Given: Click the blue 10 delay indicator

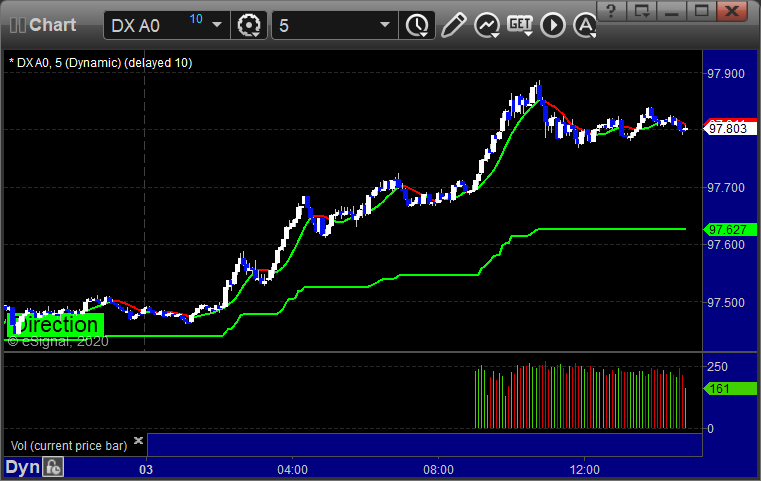Looking at the screenshot, I should click(x=196, y=19).
